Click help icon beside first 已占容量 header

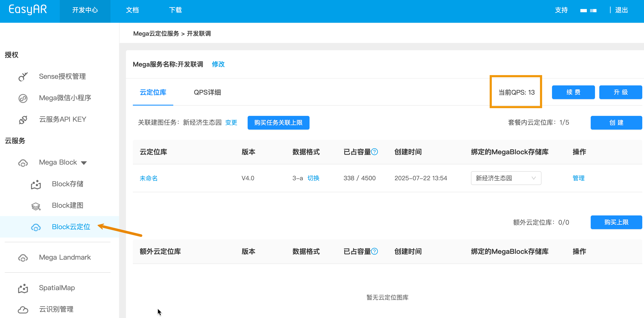[x=374, y=152]
